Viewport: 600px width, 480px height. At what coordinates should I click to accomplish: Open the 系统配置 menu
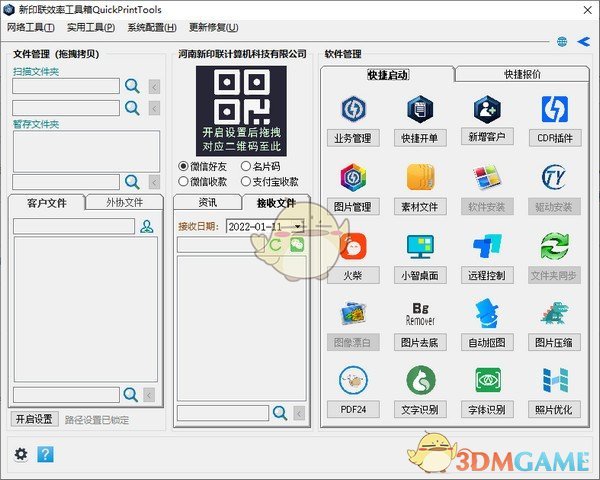coord(152,28)
